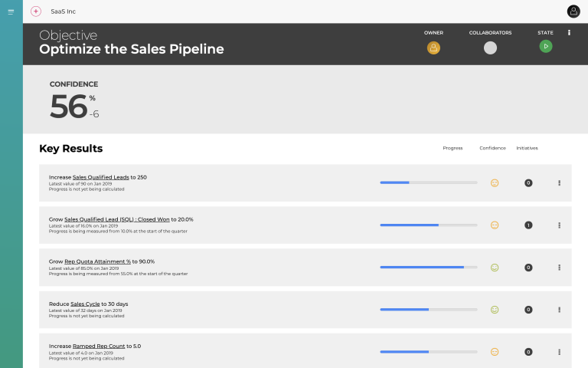
Task: Click confidence face for Sales Cycle row
Action: (x=495, y=310)
